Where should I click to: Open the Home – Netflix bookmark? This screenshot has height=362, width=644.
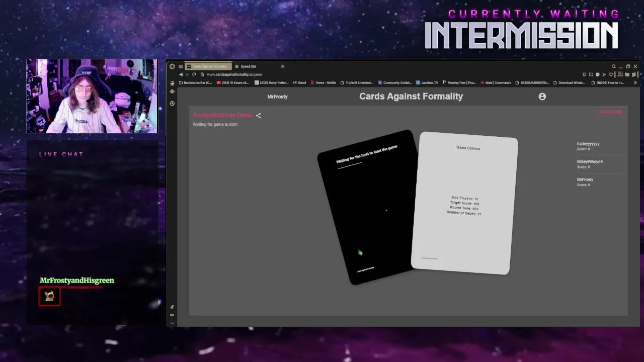(x=323, y=82)
